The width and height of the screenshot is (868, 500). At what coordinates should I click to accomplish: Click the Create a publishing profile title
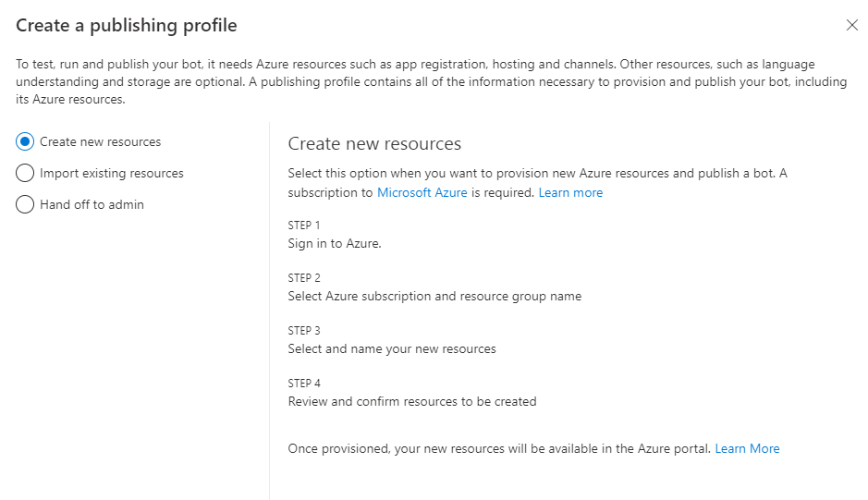tap(127, 26)
